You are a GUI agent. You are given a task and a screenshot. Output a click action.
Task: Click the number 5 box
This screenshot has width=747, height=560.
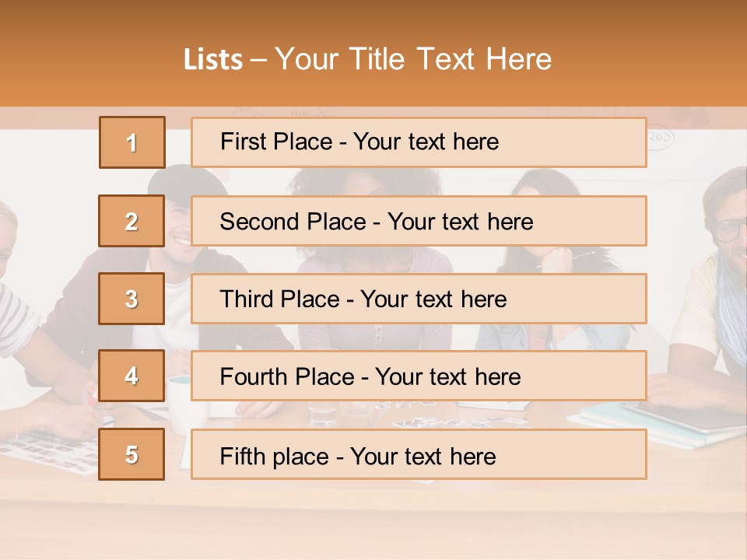pos(132,454)
